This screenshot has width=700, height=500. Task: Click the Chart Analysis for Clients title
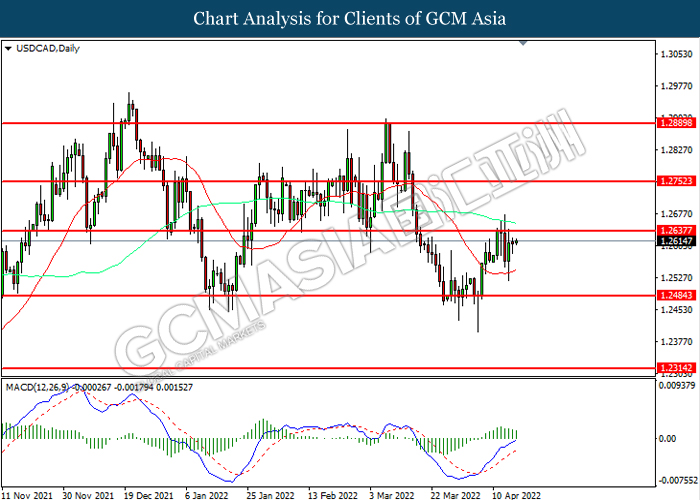click(x=350, y=18)
